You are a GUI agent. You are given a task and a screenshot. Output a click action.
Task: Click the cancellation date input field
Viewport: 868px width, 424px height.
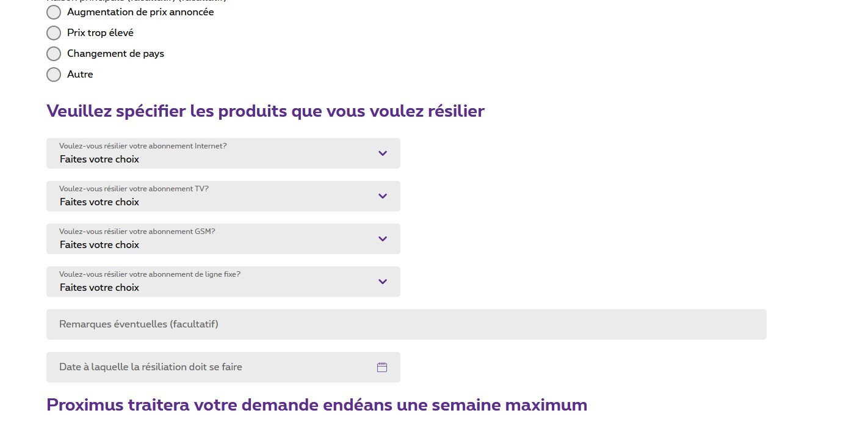(x=208, y=367)
